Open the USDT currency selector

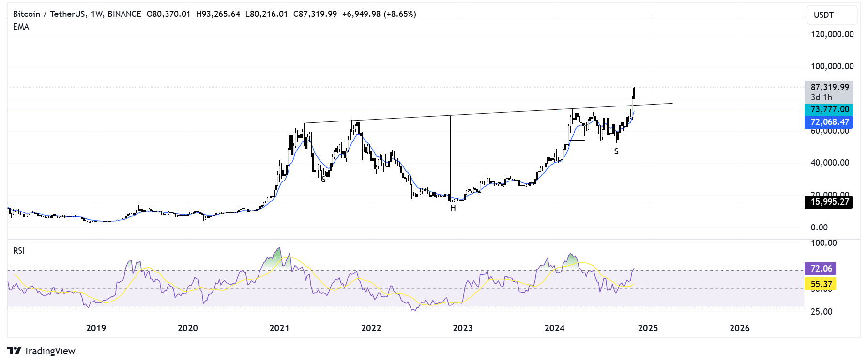pos(831,15)
